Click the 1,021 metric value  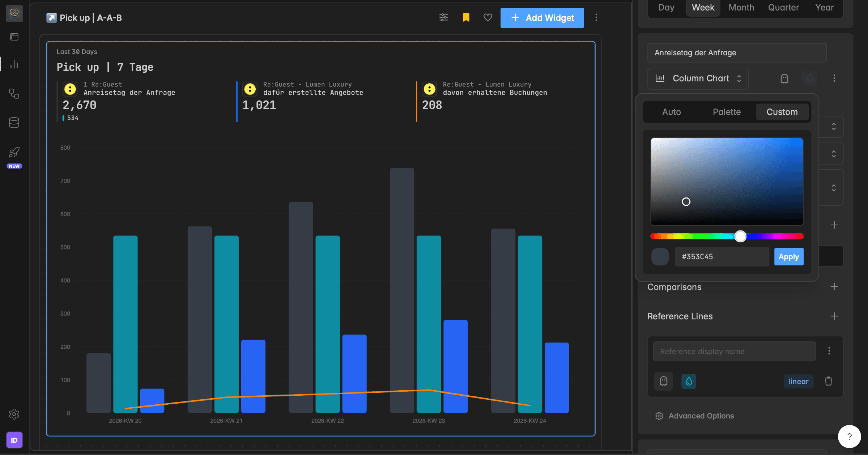click(259, 105)
